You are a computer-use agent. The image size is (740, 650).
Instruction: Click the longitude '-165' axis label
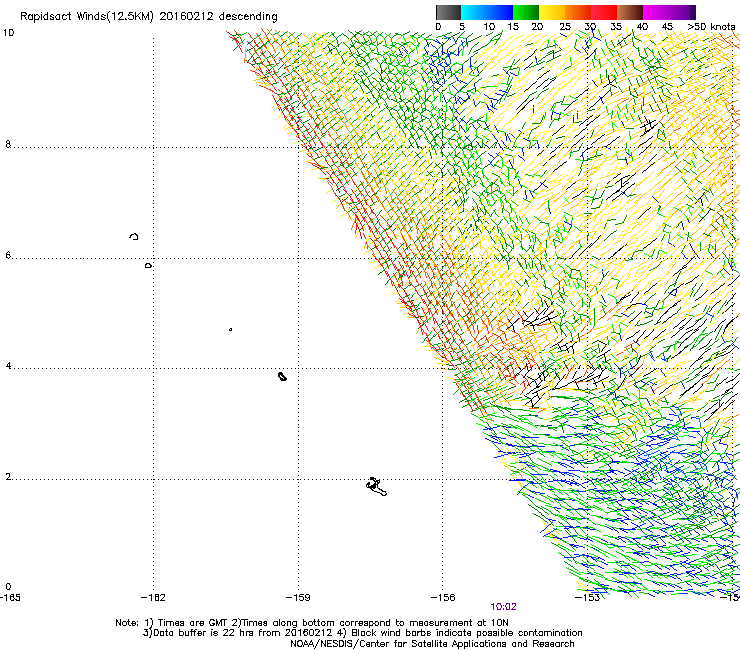coord(10,598)
